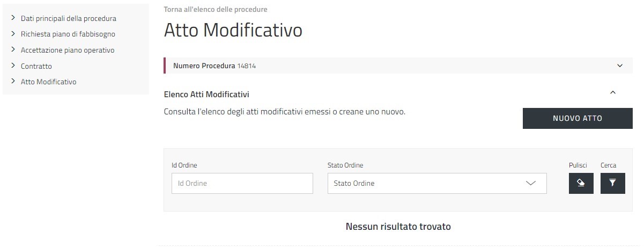644x247 pixels.
Task: Focus the Id Ordine text field
Action: point(242,183)
